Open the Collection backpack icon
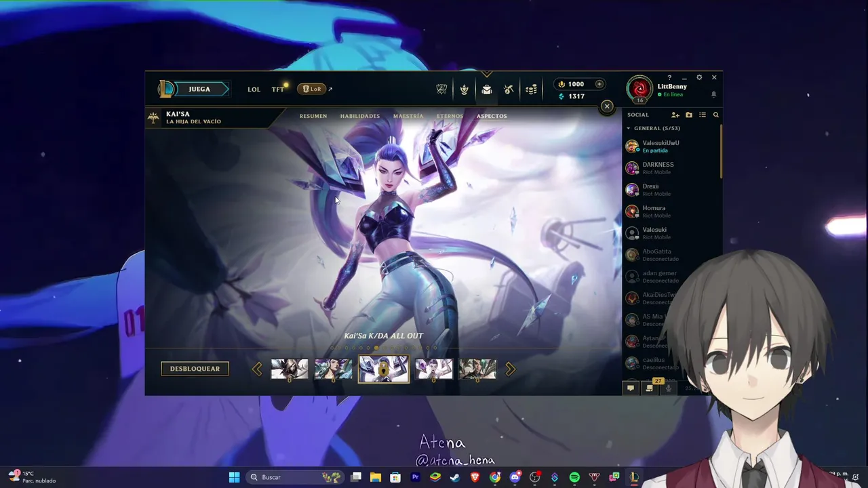868x488 pixels. (486, 89)
